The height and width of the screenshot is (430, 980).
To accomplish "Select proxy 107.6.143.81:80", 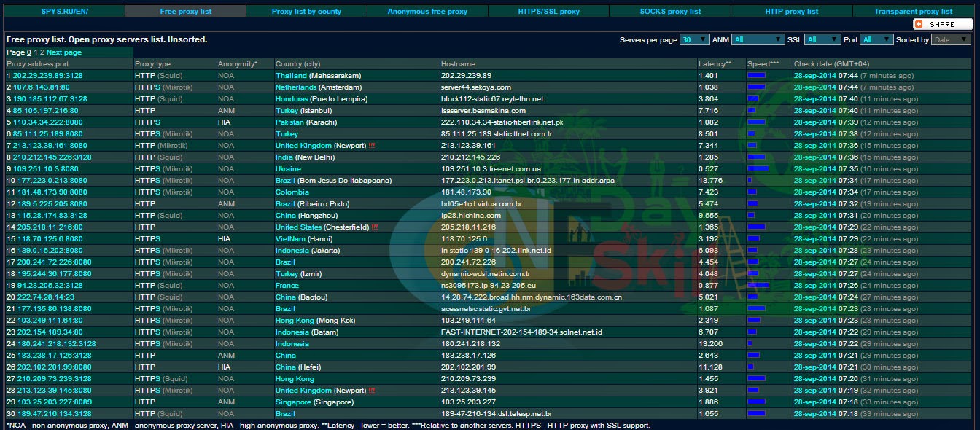I will [42, 87].
